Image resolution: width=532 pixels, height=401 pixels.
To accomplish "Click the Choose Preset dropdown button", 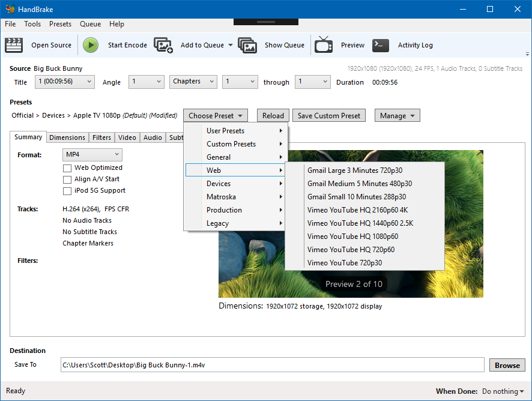I will coord(216,116).
